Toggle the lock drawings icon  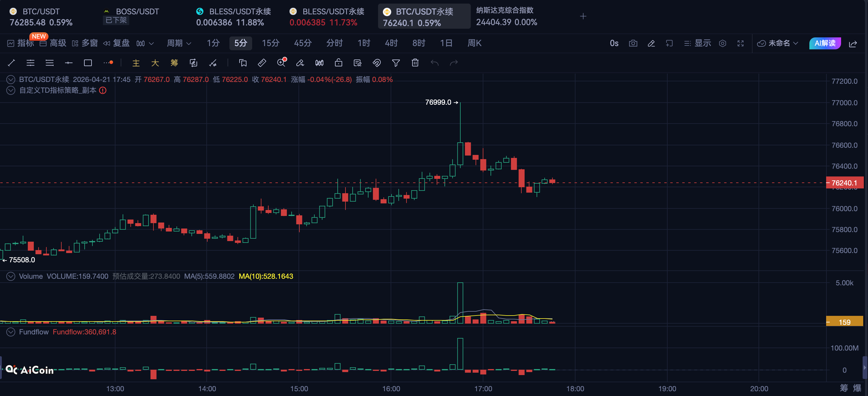[x=338, y=63]
